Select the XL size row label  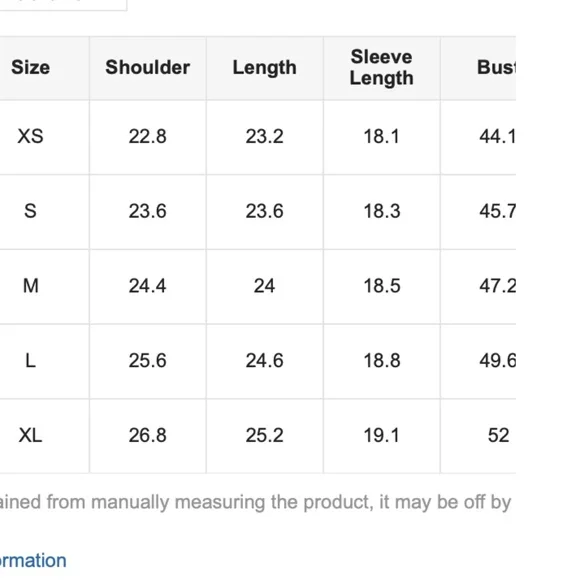click(x=30, y=435)
